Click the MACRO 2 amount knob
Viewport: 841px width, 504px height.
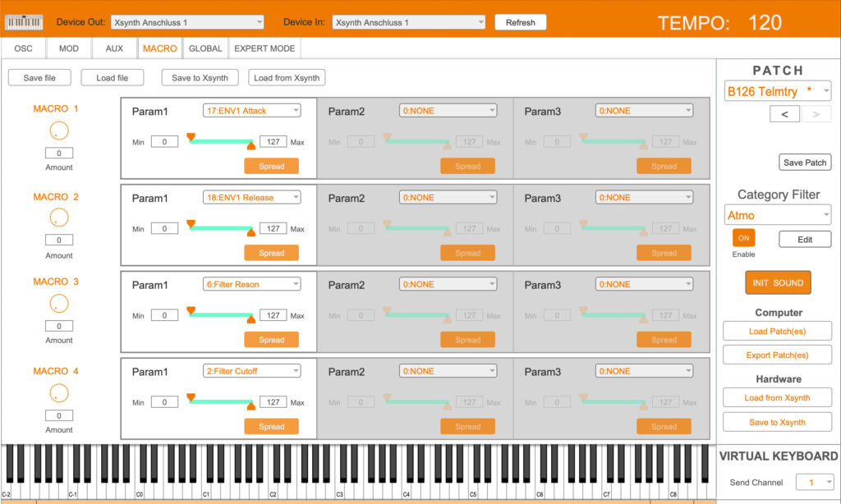pos(59,218)
